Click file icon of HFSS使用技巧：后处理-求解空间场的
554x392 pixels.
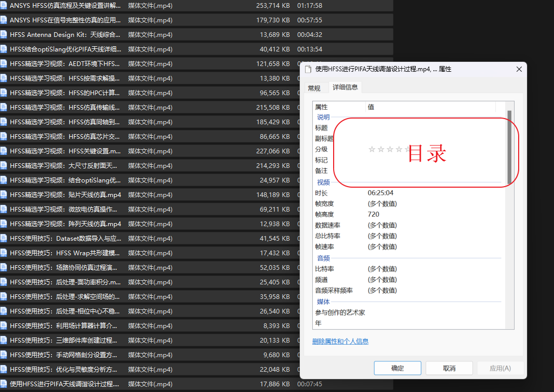pyautogui.click(x=4, y=296)
